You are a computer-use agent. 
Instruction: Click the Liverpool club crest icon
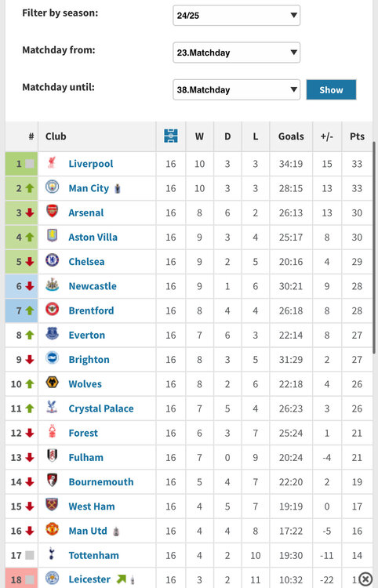pos(52,163)
